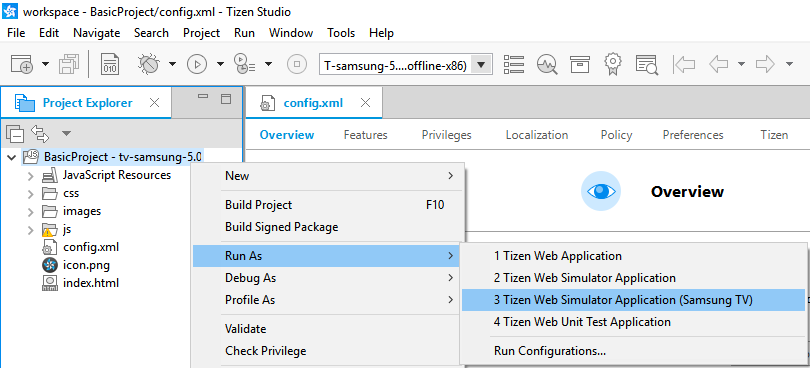Click the last edit location arrow icon
The height and width of the screenshot is (368, 810).
[x=684, y=65]
